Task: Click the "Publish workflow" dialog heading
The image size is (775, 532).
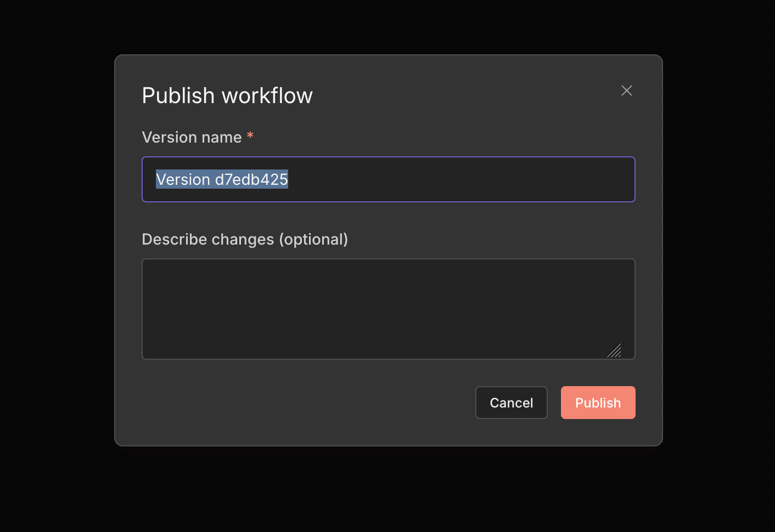Action: [227, 95]
